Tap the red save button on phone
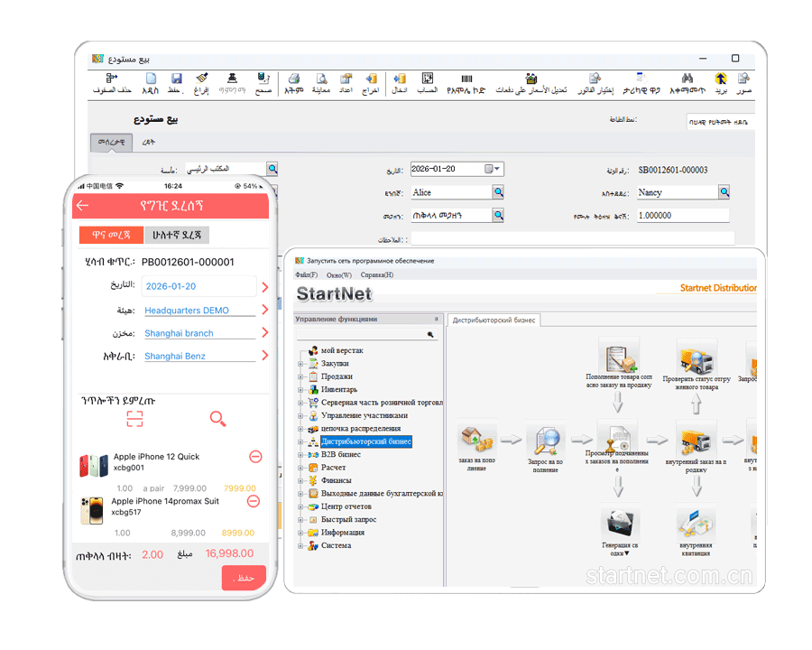812x650 pixels. click(244, 578)
